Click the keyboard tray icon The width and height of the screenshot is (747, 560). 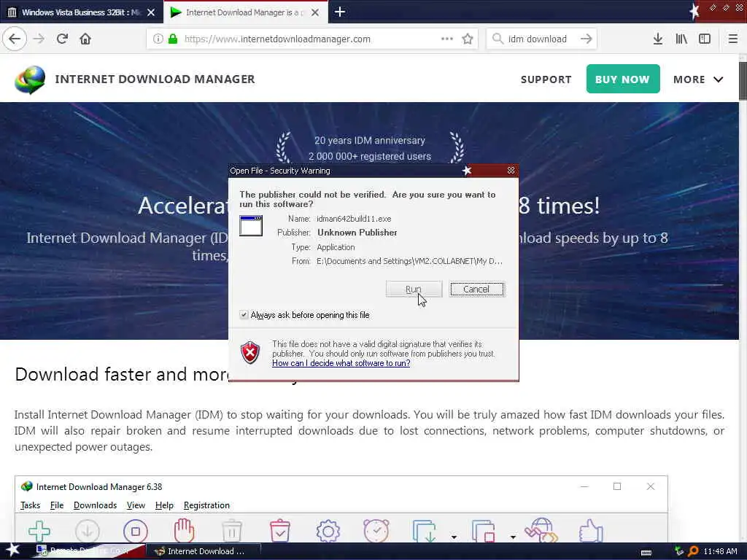tap(646, 552)
